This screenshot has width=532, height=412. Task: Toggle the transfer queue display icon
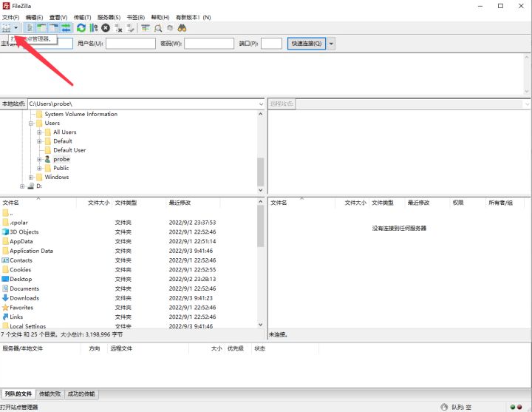click(x=66, y=27)
